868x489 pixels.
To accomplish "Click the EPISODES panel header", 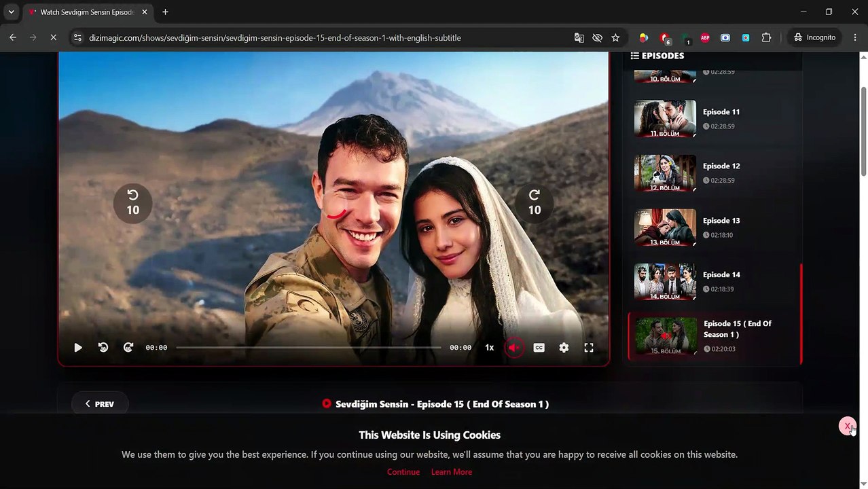I will 657,56.
